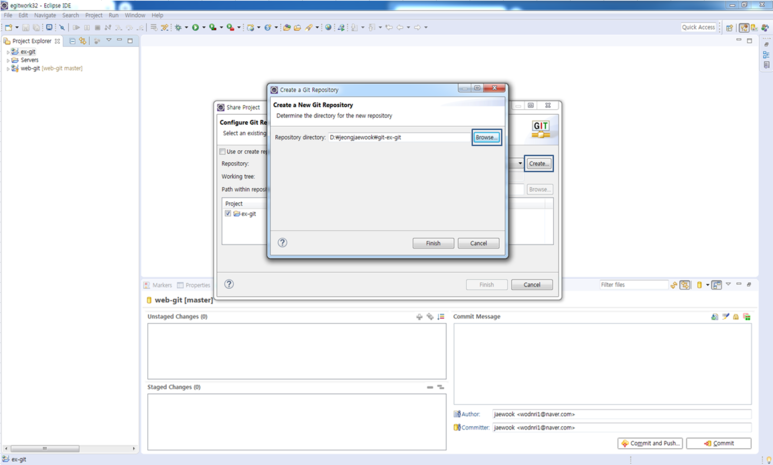The image size is (773, 465).
Task: Check 'Use or create repository' checkbox
Action: (x=222, y=151)
